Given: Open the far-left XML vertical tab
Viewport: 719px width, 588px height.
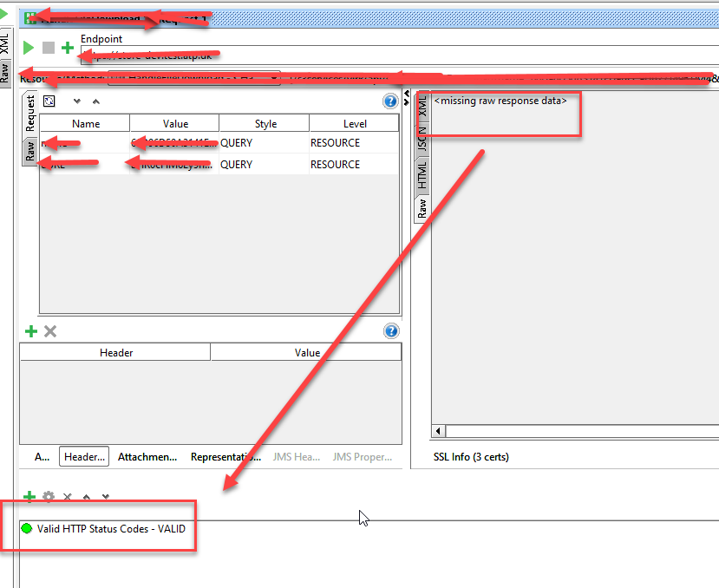Looking at the screenshot, I should (4, 43).
